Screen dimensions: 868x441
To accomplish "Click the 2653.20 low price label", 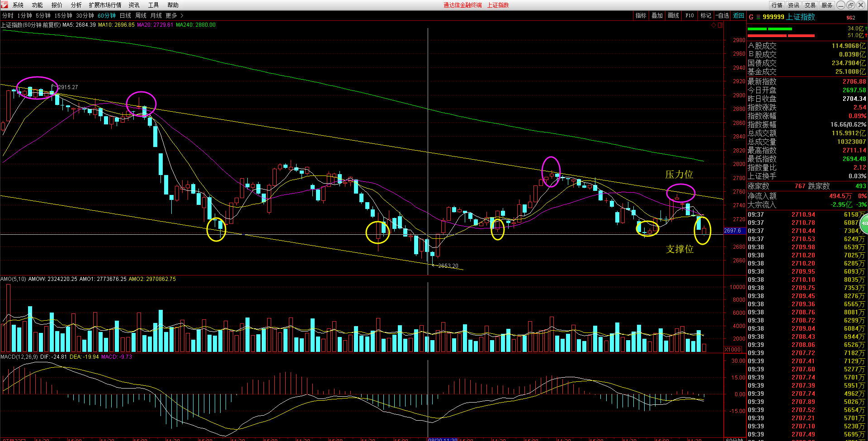I will pos(448,266).
